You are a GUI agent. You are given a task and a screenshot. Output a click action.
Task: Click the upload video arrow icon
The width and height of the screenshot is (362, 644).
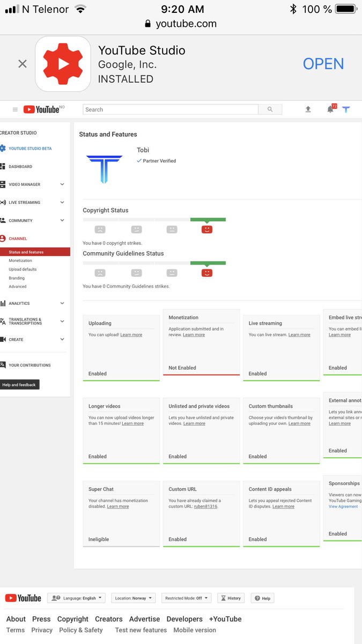pyautogui.click(x=308, y=109)
